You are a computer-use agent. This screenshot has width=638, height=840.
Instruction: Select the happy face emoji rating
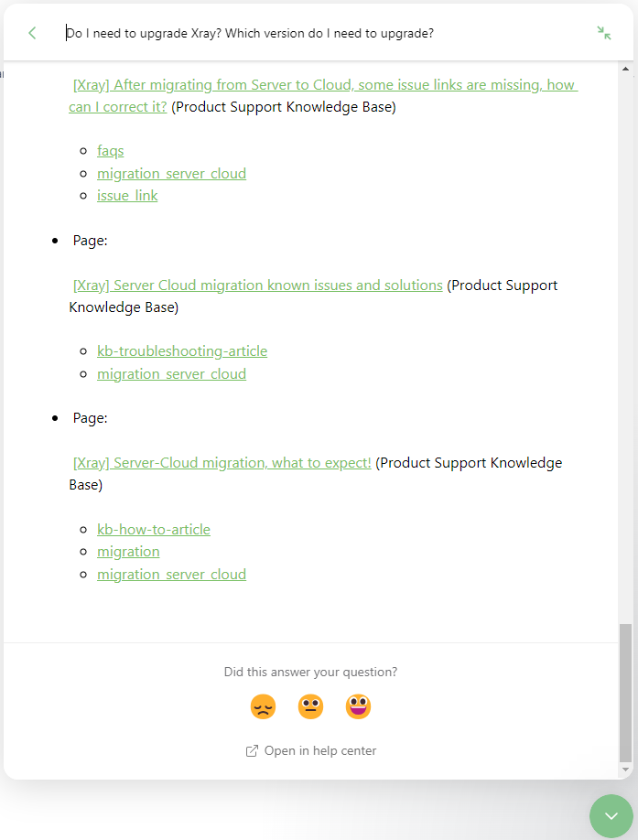[359, 706]
